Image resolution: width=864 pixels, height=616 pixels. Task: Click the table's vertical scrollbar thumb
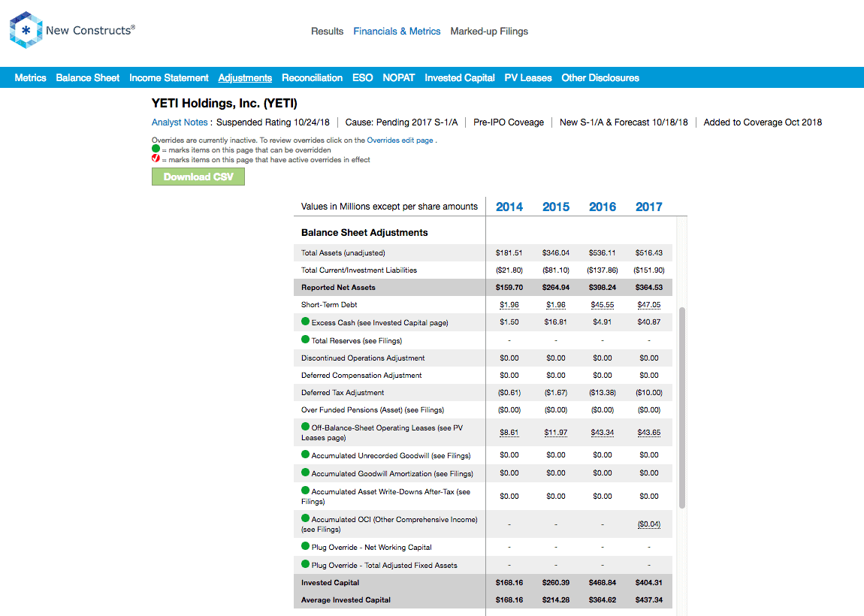[x=682, y=408]
